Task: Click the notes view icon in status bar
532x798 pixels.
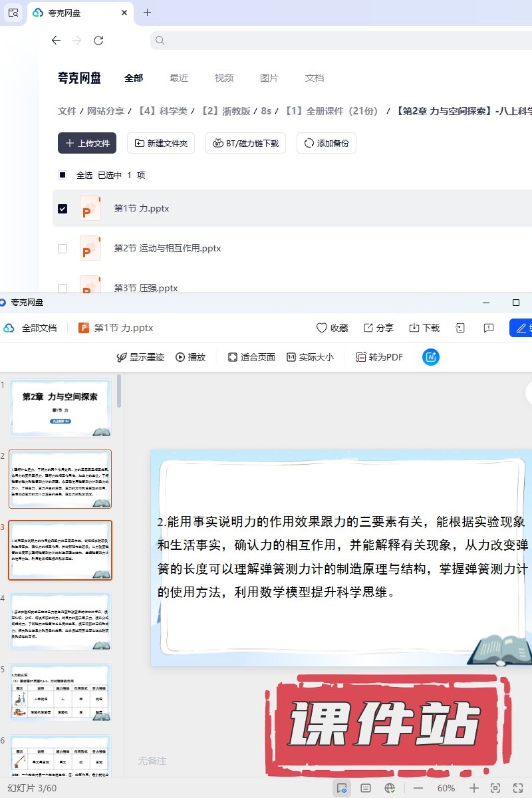Action: coord(366,788)
